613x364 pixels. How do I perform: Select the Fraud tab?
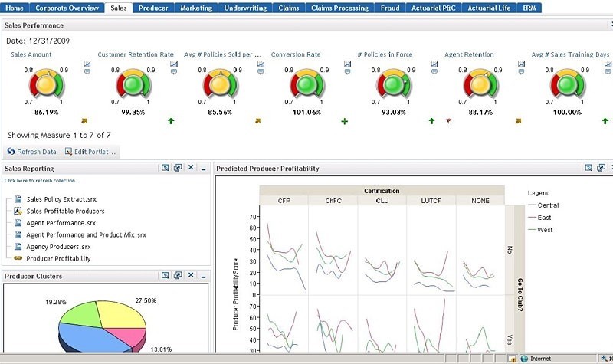[x=390, y=8]
